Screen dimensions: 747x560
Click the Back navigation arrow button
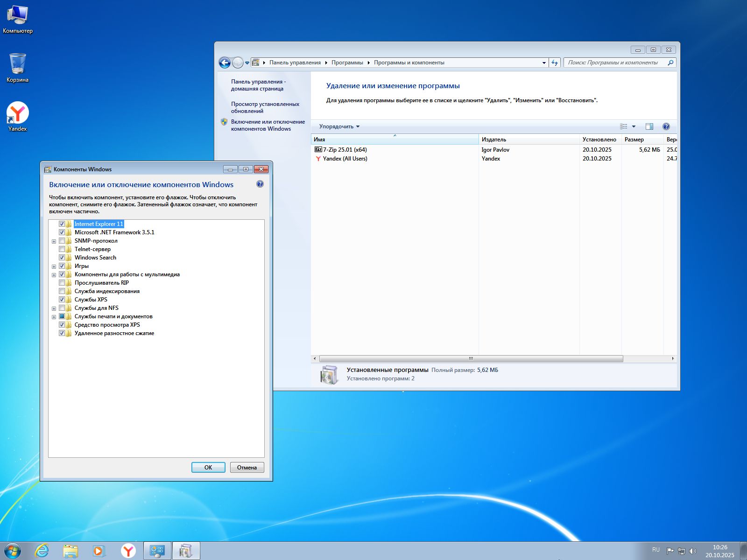click(225, 63)
